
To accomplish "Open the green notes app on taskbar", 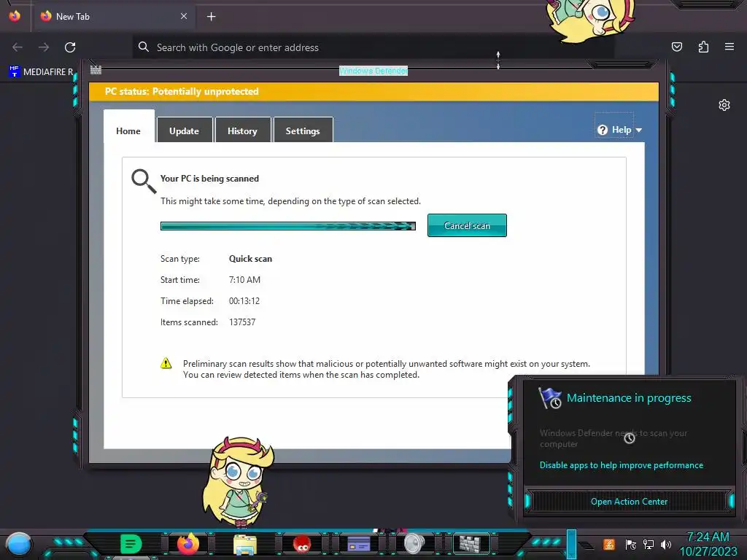I will [131, 544].
